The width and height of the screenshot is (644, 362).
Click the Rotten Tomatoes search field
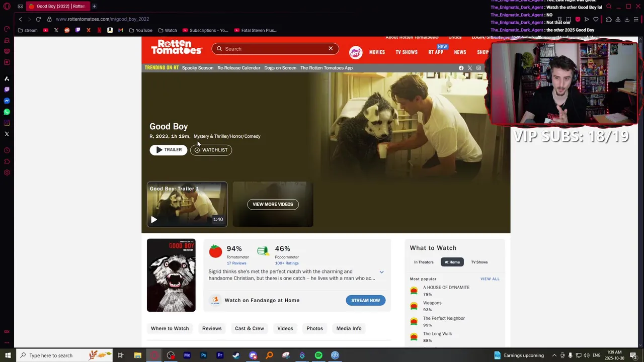click(275, 49)
